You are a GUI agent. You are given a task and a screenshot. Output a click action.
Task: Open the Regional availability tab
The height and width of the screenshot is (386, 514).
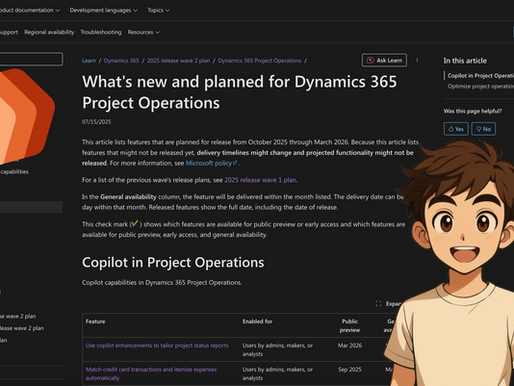point(49,32)
